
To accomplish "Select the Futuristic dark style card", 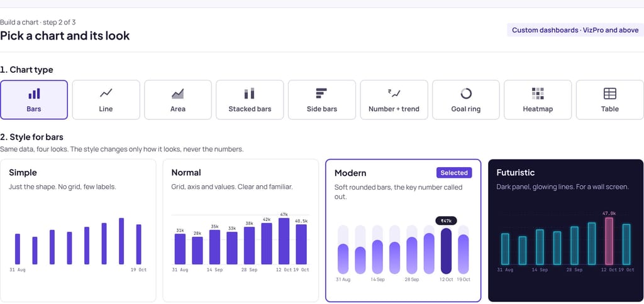I will (x=565, y=231).
